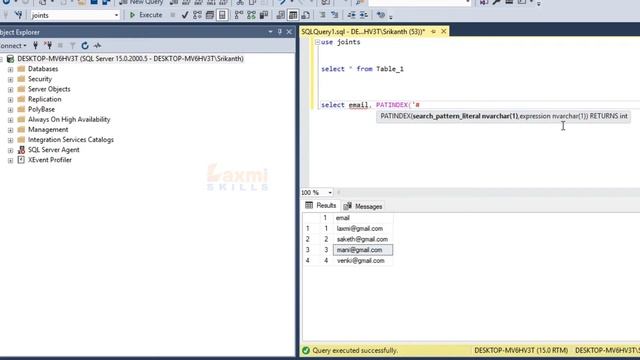
Task: Open the Query Options icon
Action: coord(210,15)
